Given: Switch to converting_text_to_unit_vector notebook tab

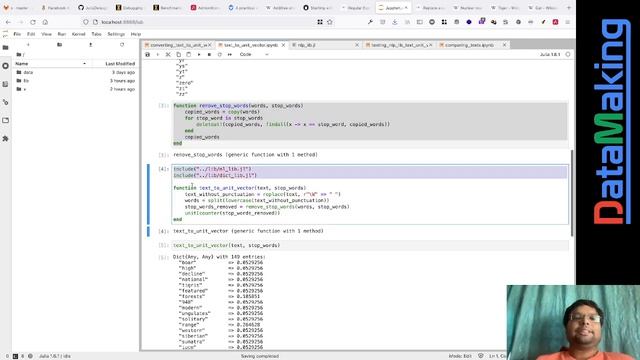Looking at the screenshot, I should click(x=178, y=45).
